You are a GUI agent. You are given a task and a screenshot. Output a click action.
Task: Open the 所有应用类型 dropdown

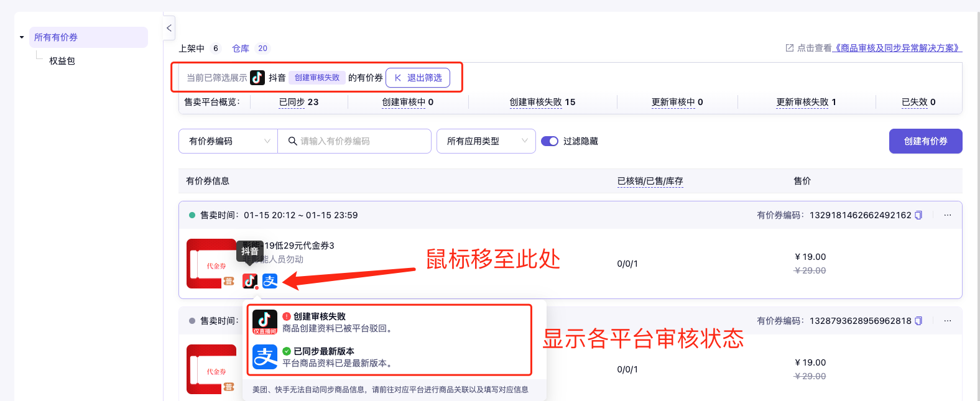[x=486, y=141]
